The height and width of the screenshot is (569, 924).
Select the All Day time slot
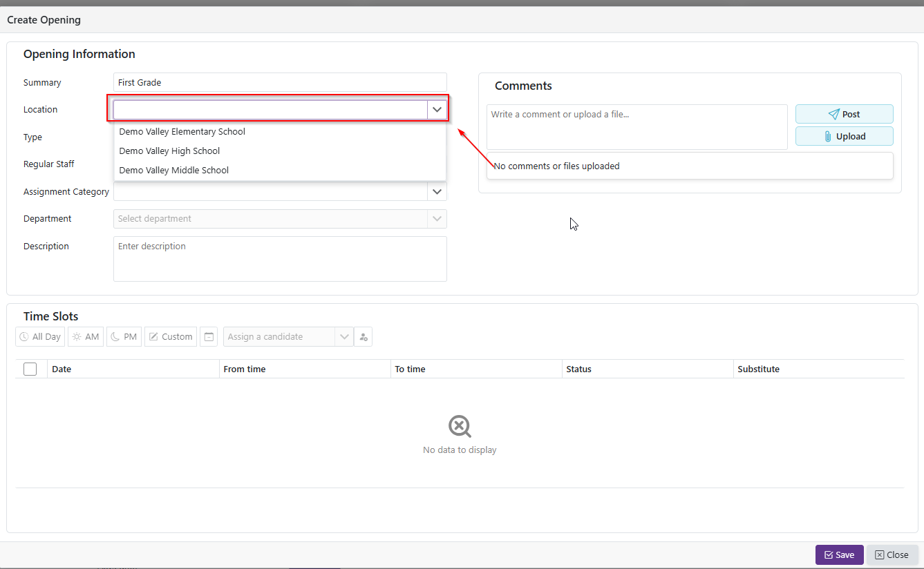click(40, 337)
